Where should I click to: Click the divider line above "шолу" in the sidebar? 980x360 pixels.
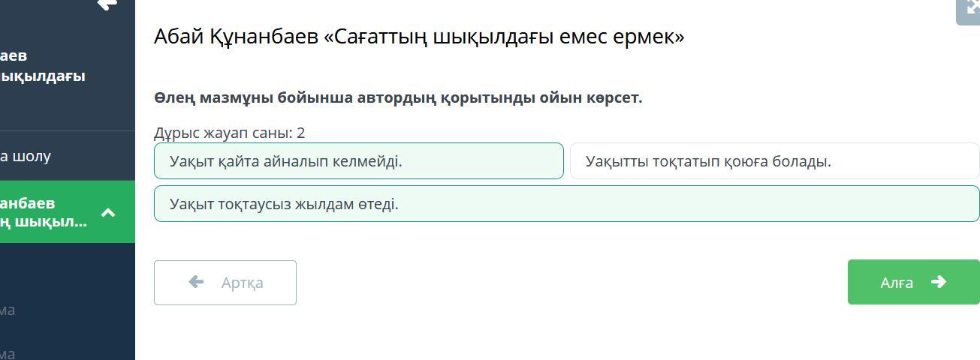click(x=68, y=131)
